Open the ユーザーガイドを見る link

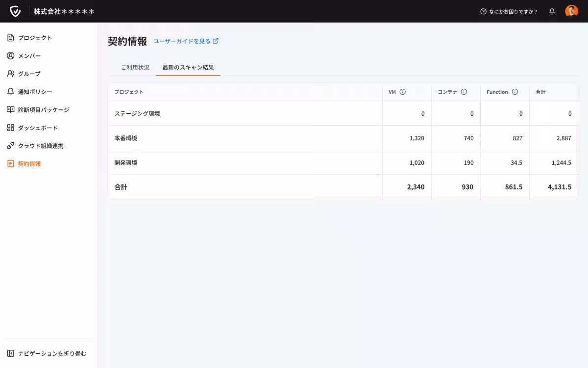coord(181,41)
